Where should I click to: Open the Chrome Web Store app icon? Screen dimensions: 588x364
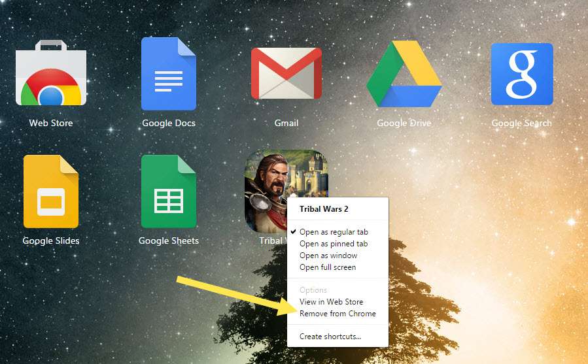coord(51,74)
